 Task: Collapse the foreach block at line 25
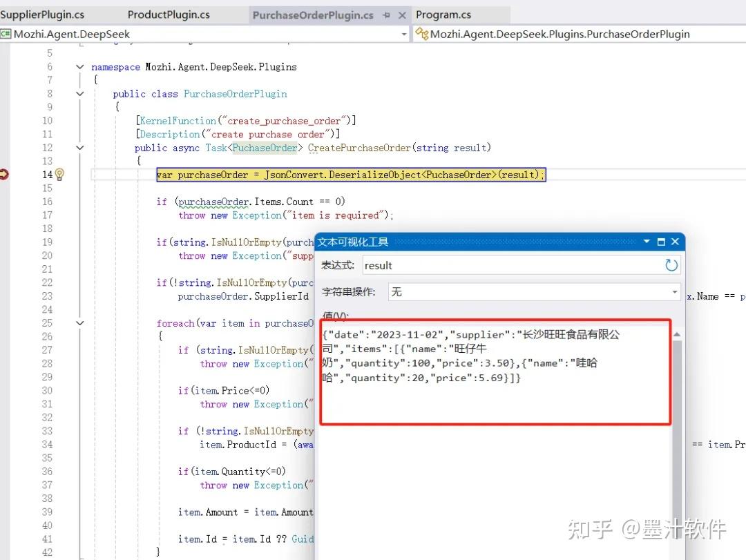click(80, 323)
